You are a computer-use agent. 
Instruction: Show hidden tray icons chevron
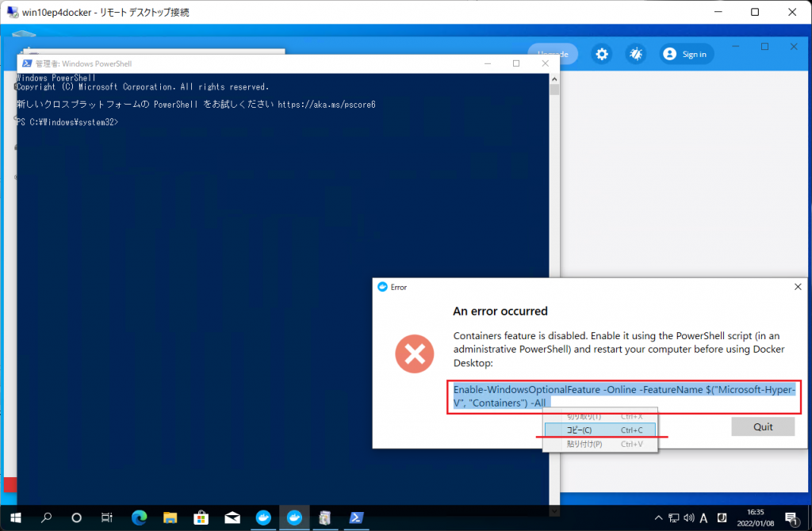click(x=658, y=518)
